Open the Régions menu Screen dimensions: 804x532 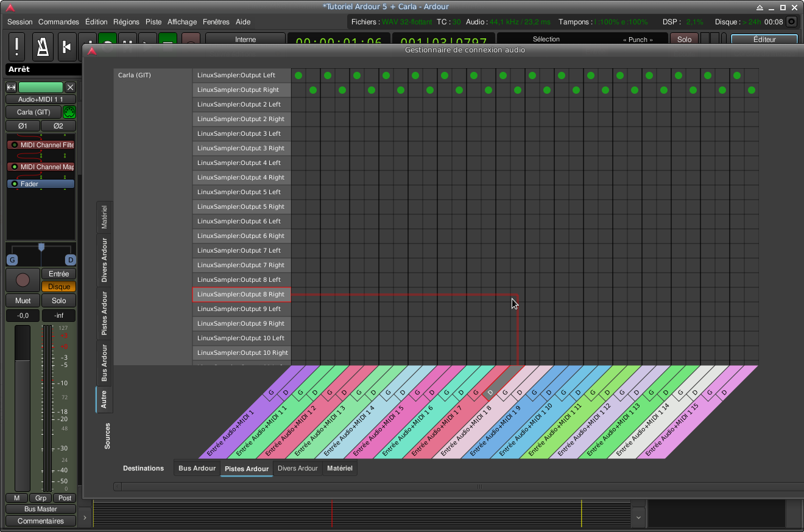126,22
